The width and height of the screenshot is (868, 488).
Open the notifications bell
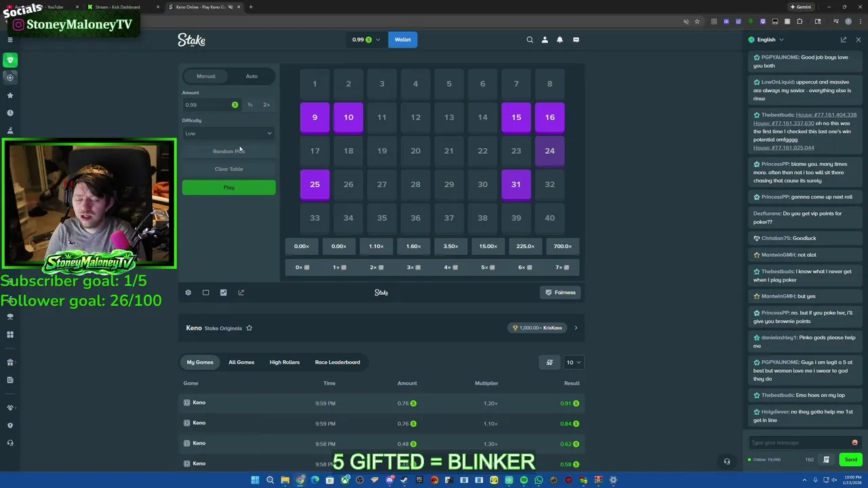tap(559, 40)
